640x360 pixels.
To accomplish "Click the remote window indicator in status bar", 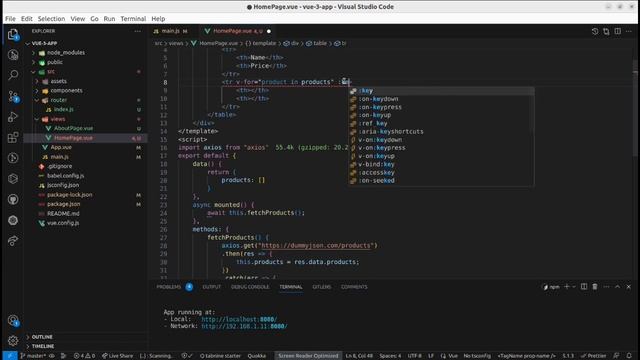I will click(x=10, y=356).
